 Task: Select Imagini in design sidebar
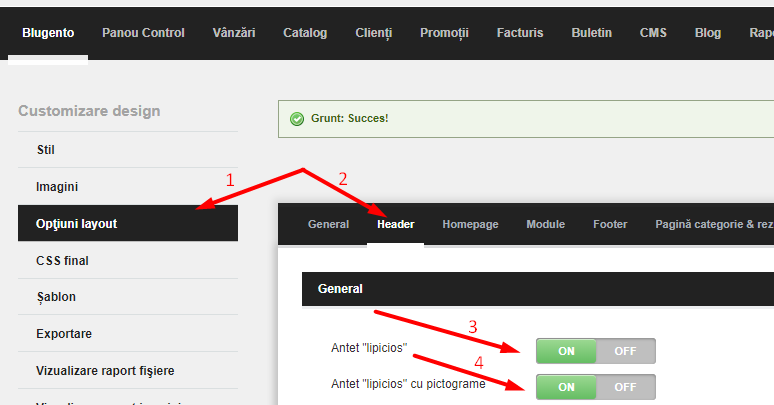pos(128,187)
